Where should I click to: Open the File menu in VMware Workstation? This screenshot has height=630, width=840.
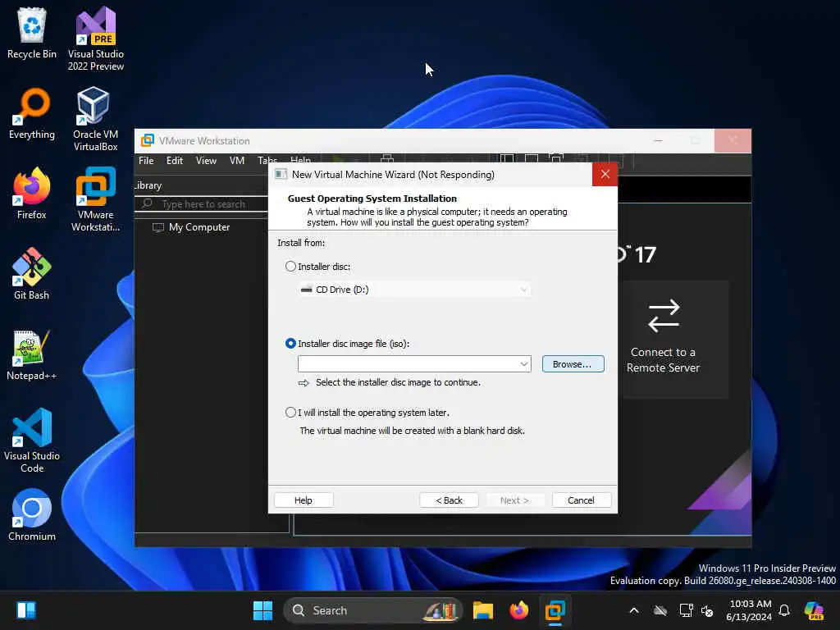click(146, 161)
